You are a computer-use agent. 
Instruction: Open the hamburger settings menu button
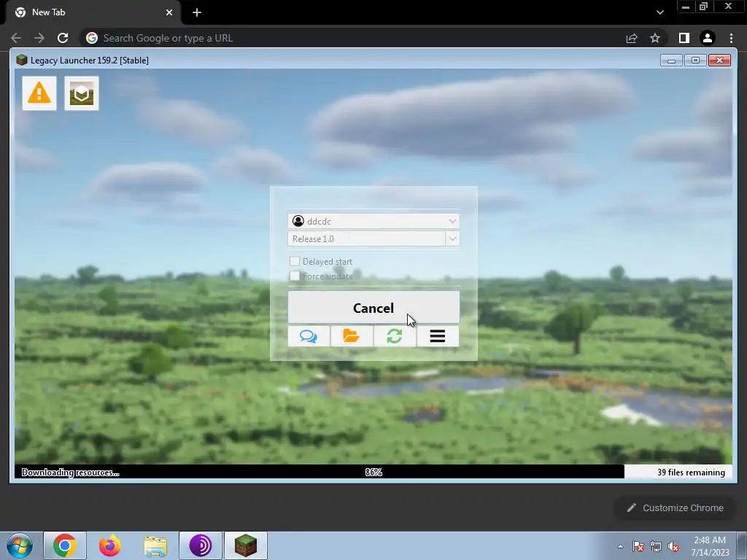[x=438, y=336]
